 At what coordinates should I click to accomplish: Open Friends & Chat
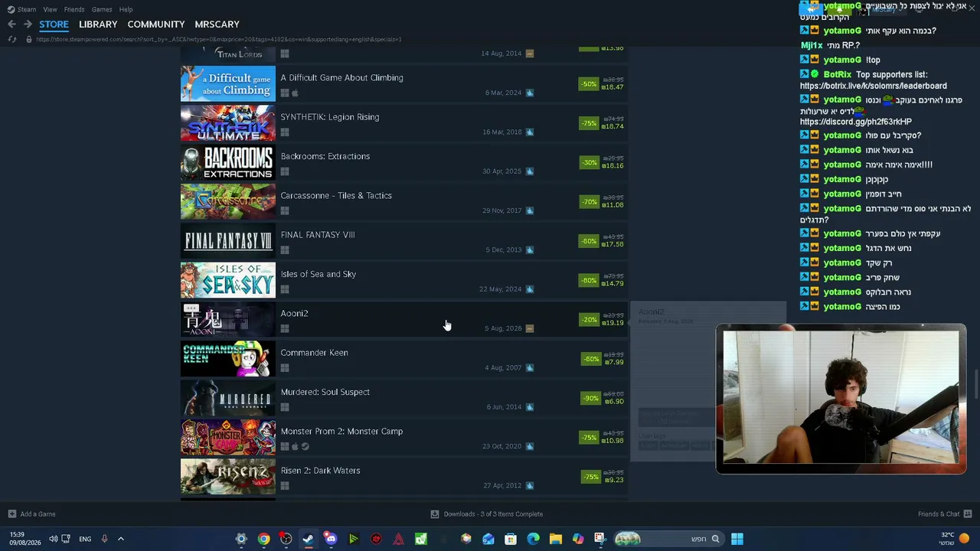(x=939, y=514)
